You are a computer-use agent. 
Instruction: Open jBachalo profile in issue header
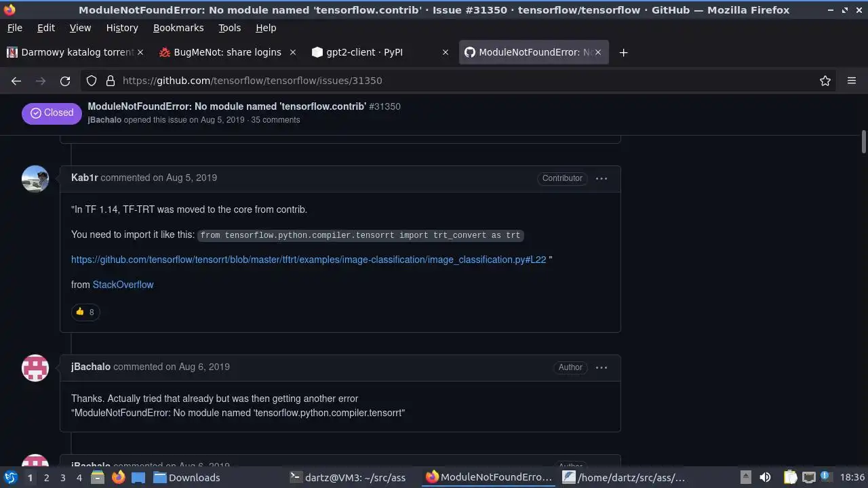104,120
